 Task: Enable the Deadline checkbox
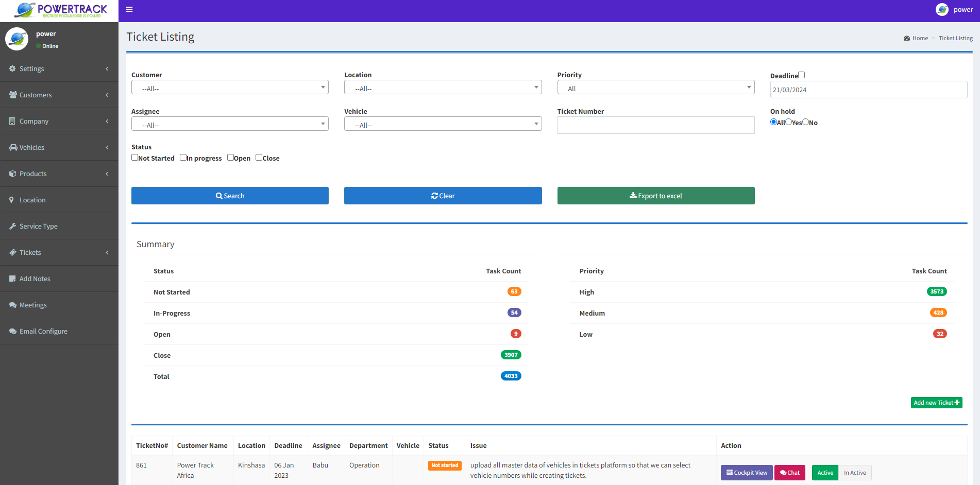tap(802, 75)
